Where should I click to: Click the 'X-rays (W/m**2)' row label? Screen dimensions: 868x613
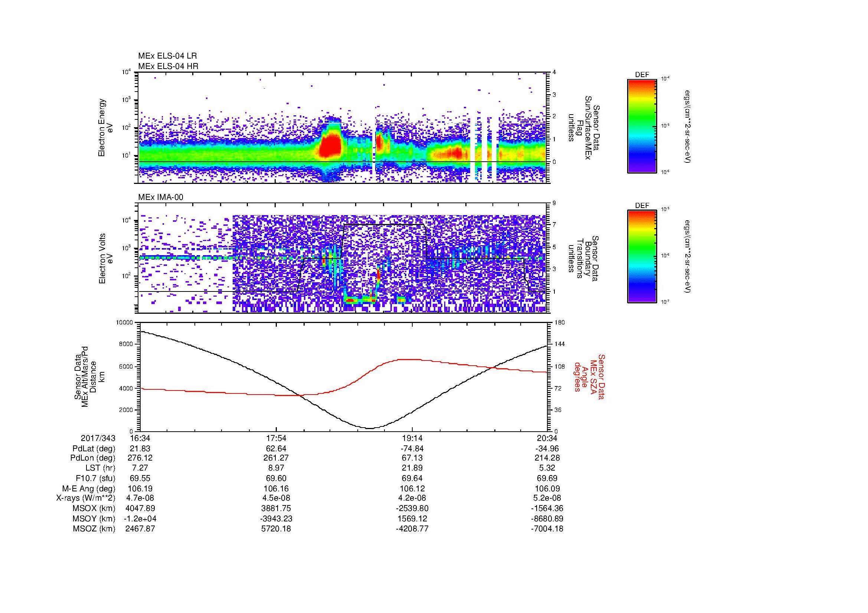(x=86, y=498)
